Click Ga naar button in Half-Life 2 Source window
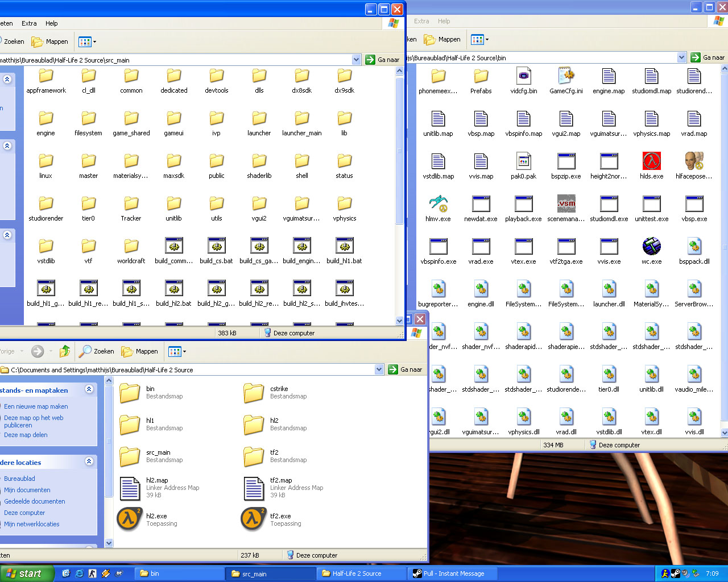This screenshot has width=728, height=582. 406,369
